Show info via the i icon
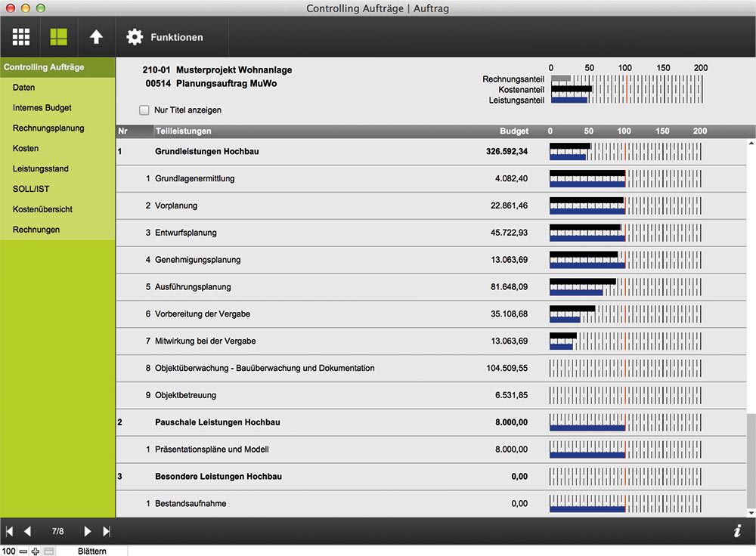Screen dimensions: 756x556 point(737,531)
